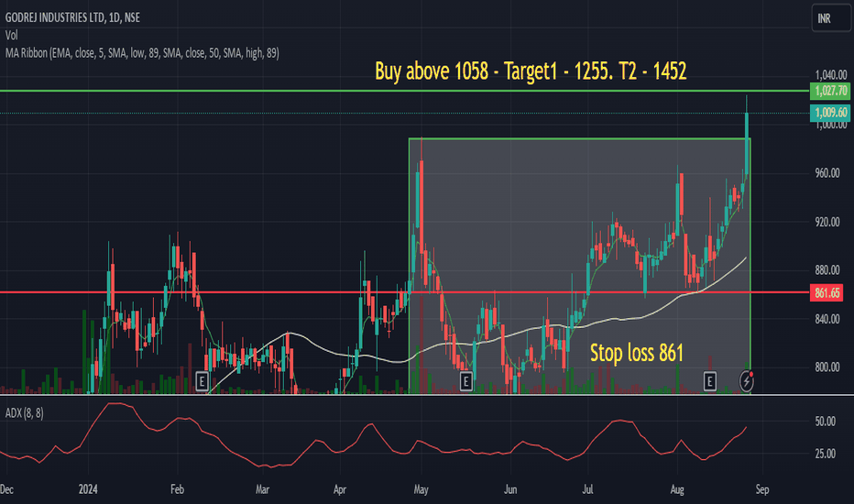Select the 'Stop loss 861' text annotation
This screenshot has height=504, width=854.
pos(637,353)
